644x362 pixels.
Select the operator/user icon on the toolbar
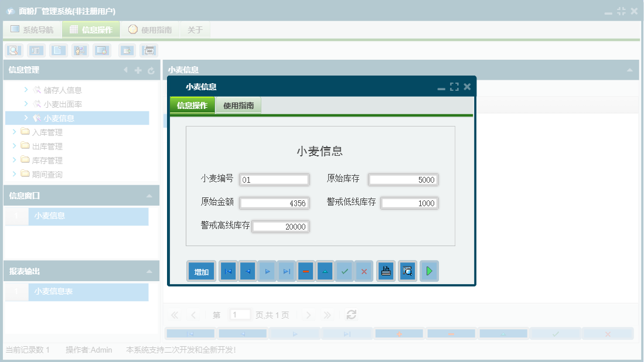pos(80,50)
